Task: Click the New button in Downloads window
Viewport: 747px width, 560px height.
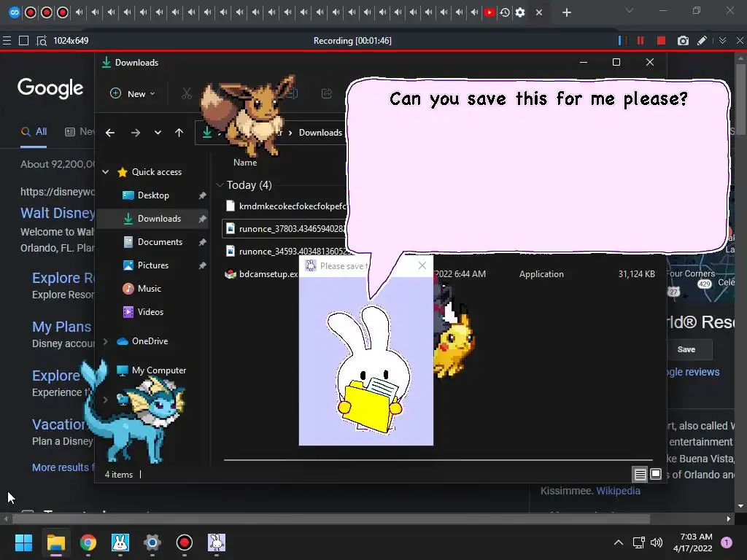Action: [x=133, y=94]
